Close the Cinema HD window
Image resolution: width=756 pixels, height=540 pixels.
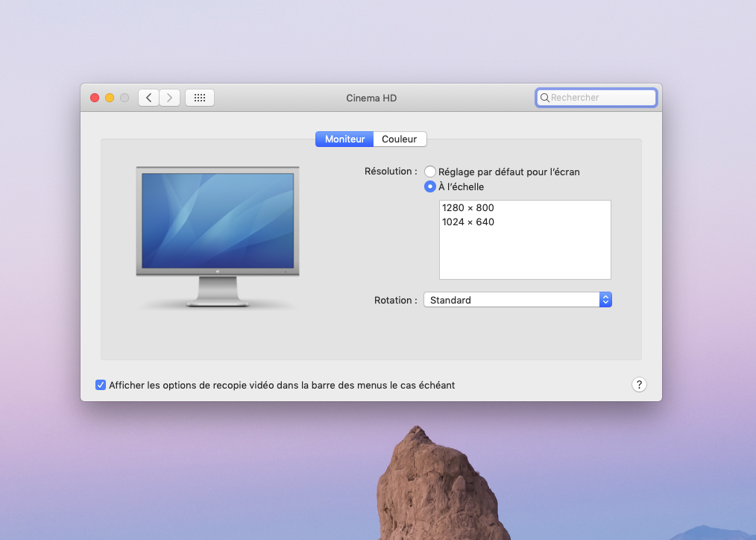tap(95, 98)
